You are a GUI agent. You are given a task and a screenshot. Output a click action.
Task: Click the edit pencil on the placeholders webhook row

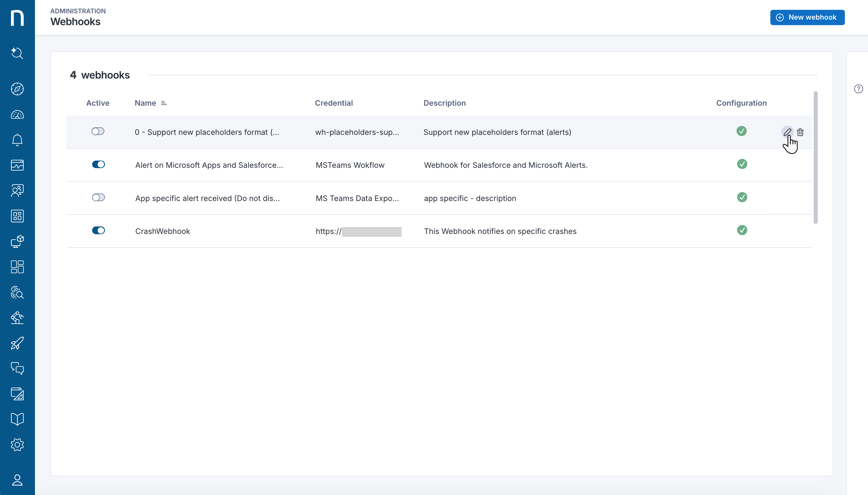tap(787, 132)
